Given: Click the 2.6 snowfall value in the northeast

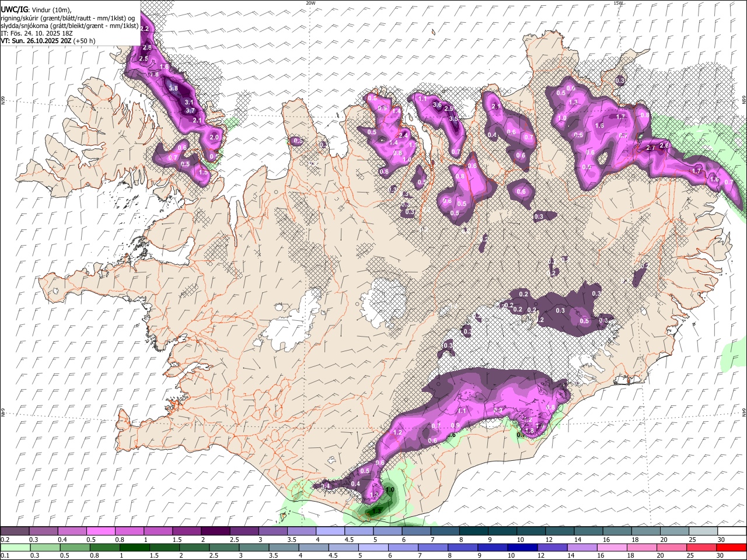Looking at the screenshot, I should [x=664, y=145].
